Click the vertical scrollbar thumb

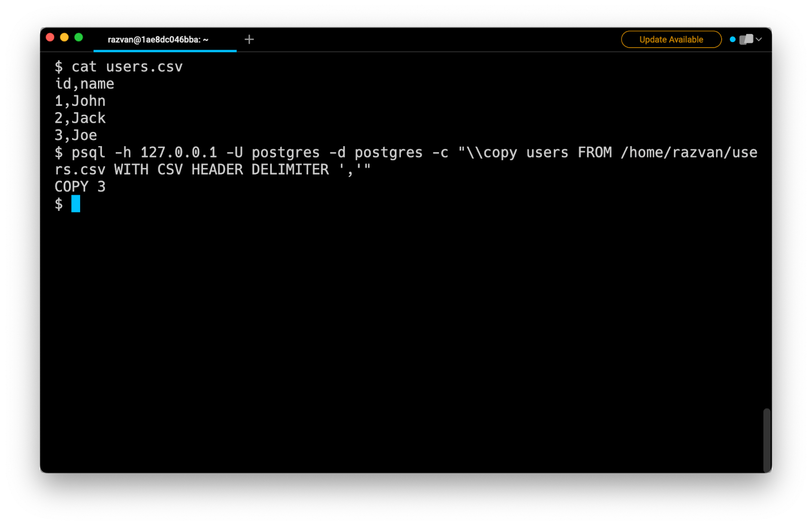coord(767,439)
